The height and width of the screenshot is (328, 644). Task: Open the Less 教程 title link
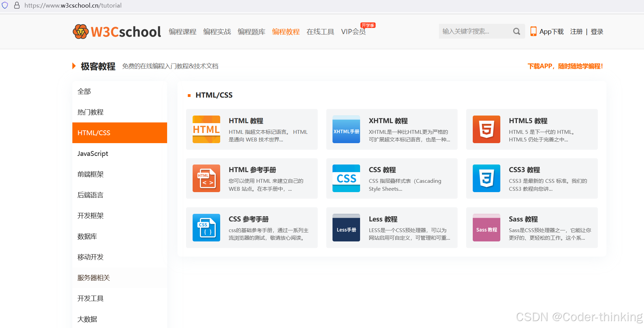click(383, 219)
